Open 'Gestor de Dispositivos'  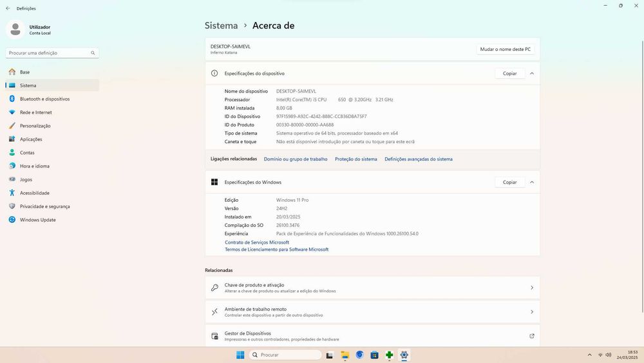[372, 337]
